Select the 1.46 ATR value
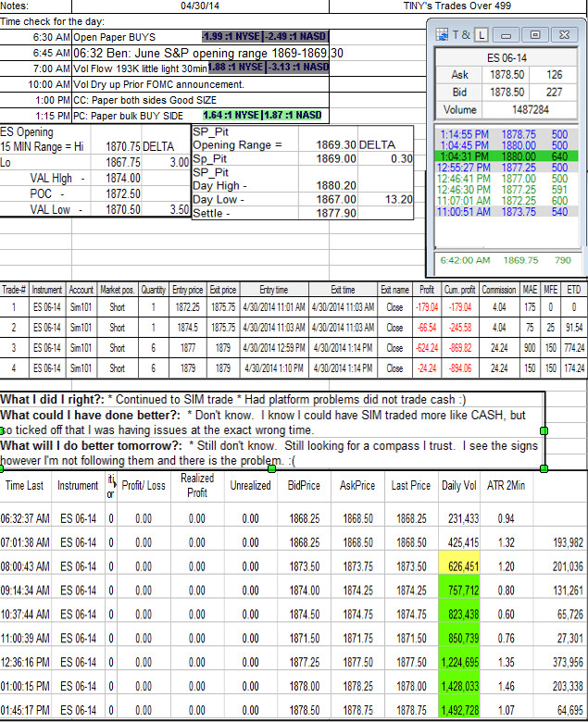The image size is (588, 722). click(x=506, y=686)
